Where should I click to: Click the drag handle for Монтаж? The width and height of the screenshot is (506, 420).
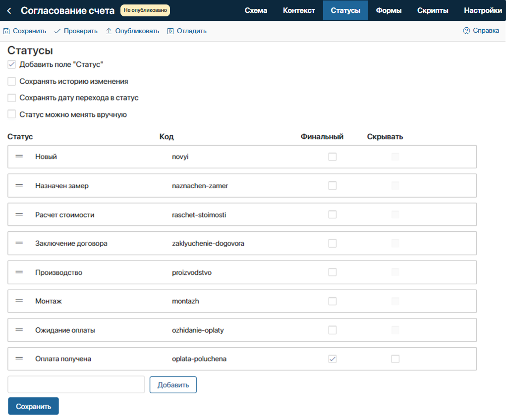(19, 301)
